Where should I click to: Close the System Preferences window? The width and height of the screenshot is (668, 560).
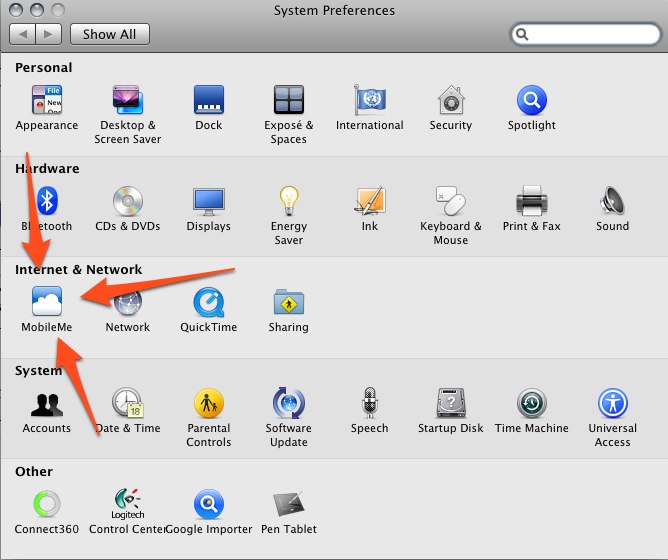point(16,10)
